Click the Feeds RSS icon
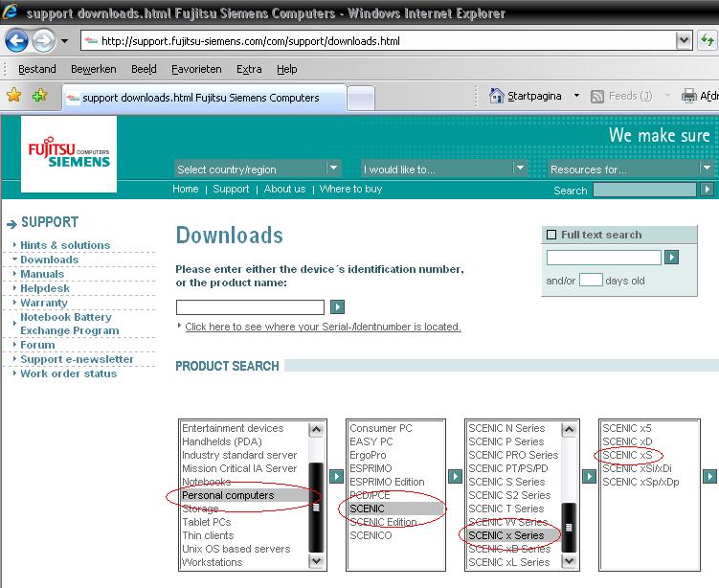The height and width of the screenshot is (588, 719). tap(597, 97)
